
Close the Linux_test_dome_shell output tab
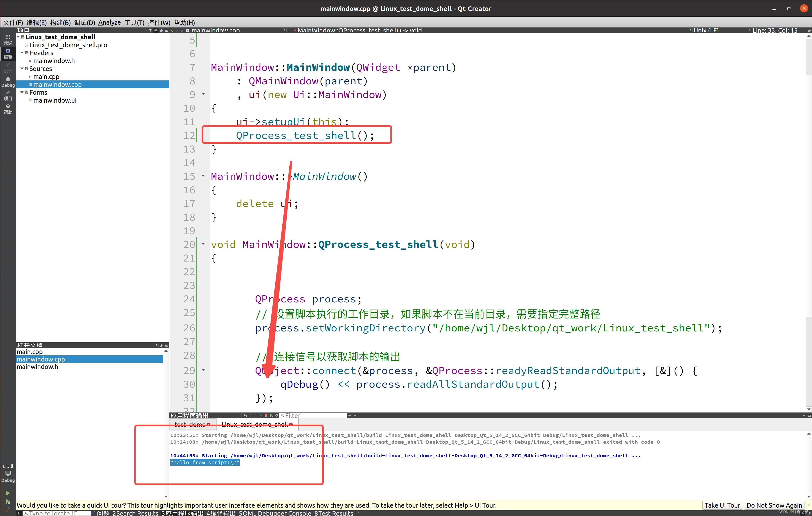(291, 425)
